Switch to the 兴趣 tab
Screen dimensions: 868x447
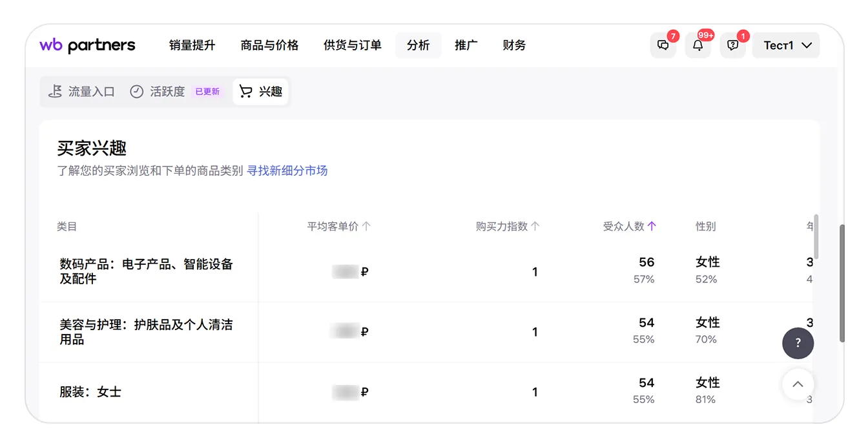tap(261, 92)
